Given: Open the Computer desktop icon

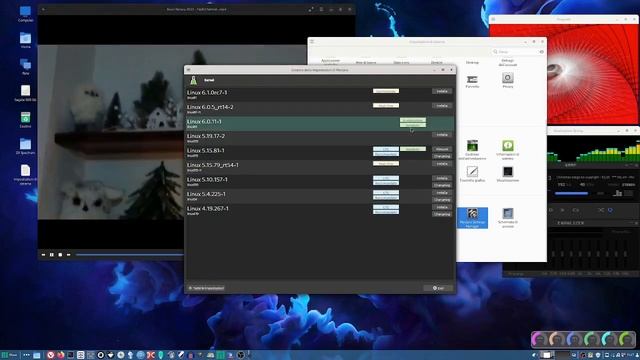Looking at the screenshot, I should pyautogui.click(x=25, y=13).
